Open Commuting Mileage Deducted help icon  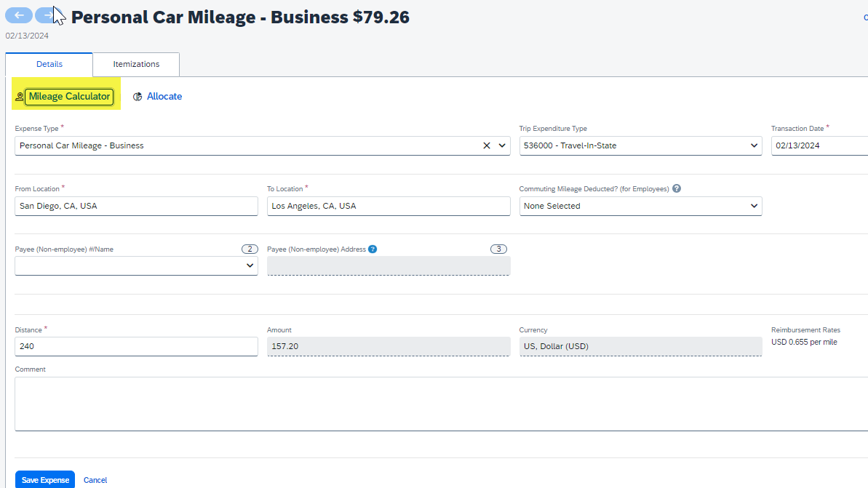(x=677, y=188)
